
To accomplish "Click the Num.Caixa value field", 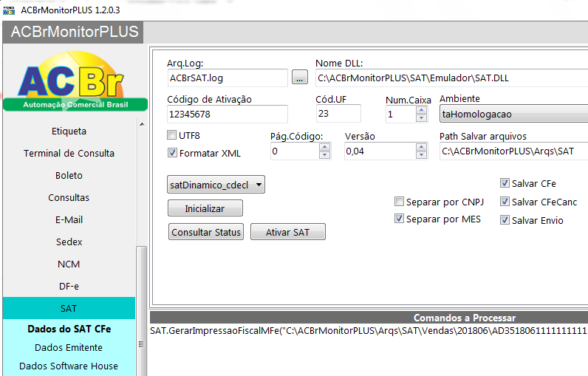I will pos(401,114).
